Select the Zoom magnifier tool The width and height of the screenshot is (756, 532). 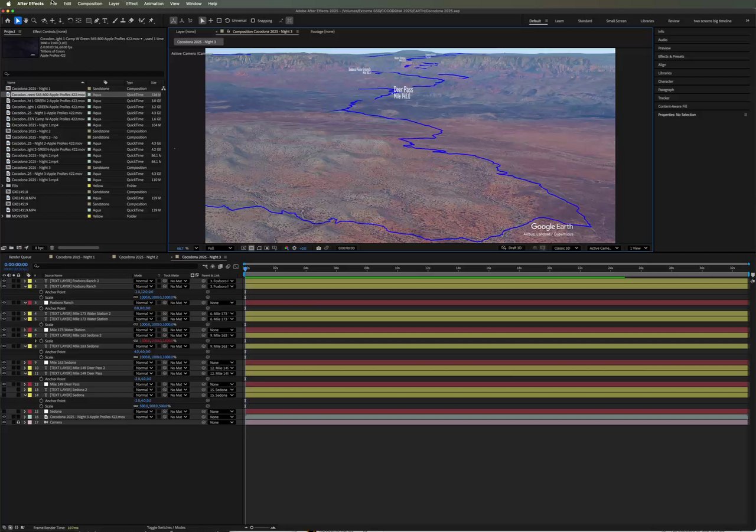click(x=34, y=21)
